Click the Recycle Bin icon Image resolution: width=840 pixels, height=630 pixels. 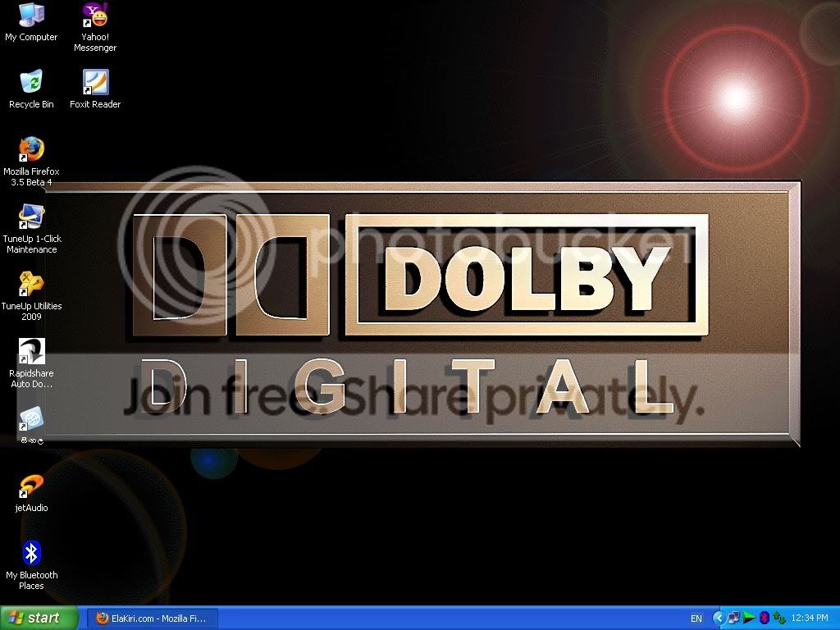pyautogui.click(x=31, y=89)
